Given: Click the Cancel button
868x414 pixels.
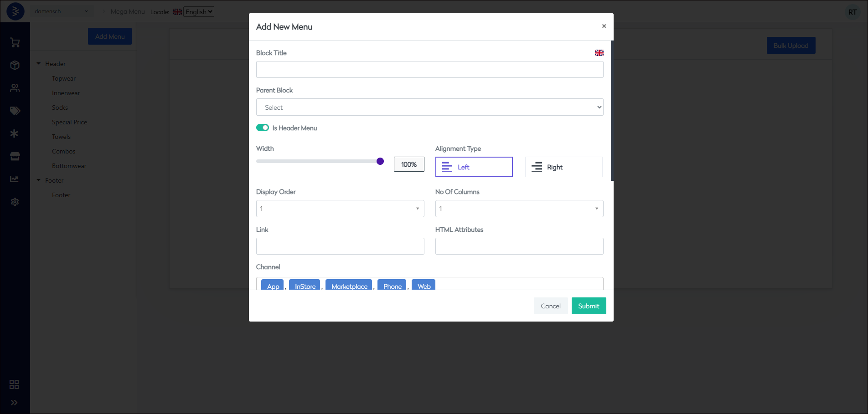Looking at the screenshot, I should [550, 306].
